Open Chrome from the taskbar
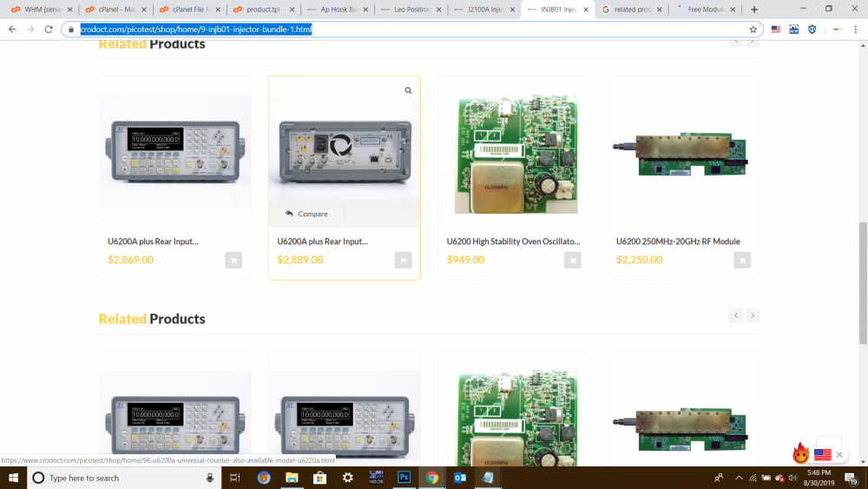868x489 pixels. 431,478
